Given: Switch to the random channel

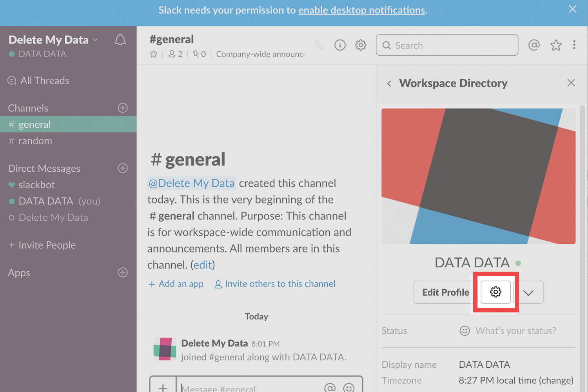Looking at the screenshot, I should (x=35, y=141).
